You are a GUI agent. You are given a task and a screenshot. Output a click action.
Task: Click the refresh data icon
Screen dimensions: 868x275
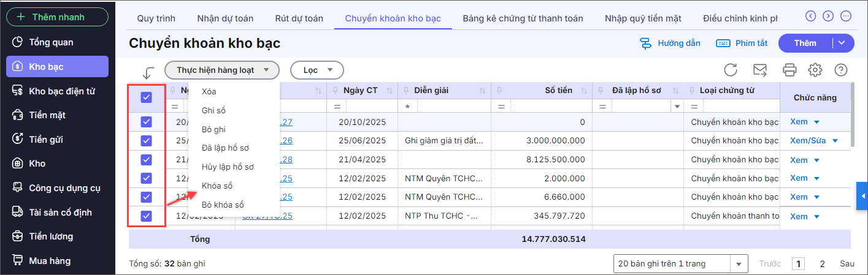coord(730,70)
